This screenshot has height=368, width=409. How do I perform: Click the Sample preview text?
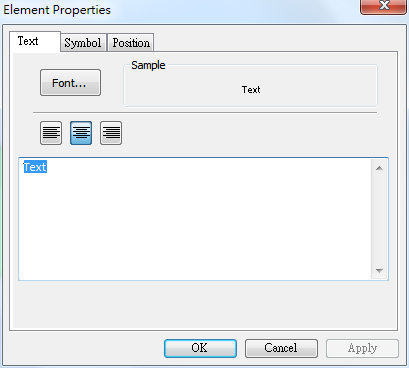[x=251, y=90]
